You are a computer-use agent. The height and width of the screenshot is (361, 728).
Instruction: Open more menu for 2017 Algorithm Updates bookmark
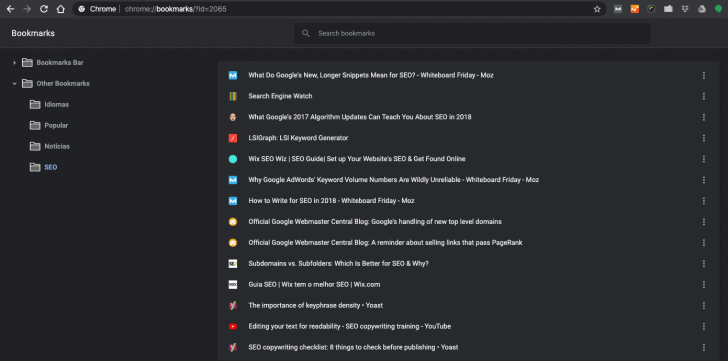click(704, 117)
